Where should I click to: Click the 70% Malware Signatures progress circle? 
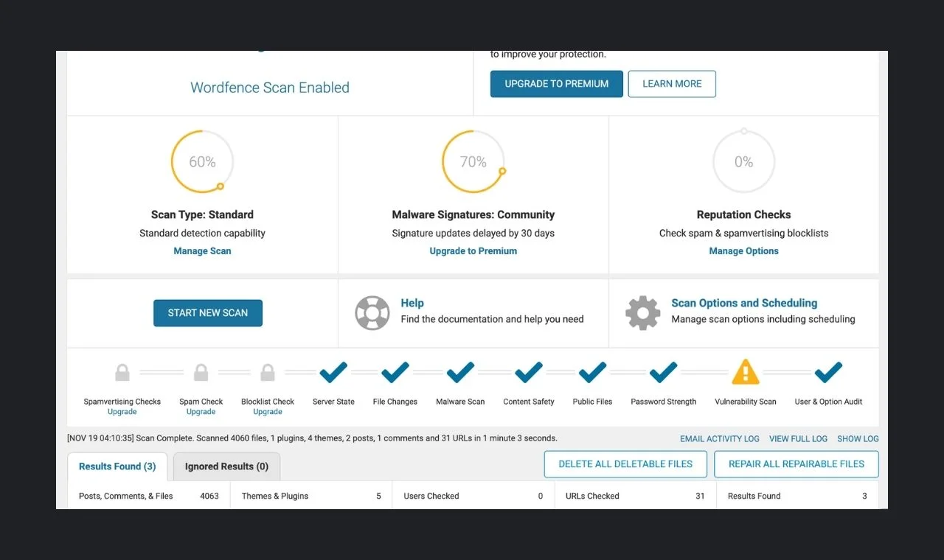[x=473, y=162]
